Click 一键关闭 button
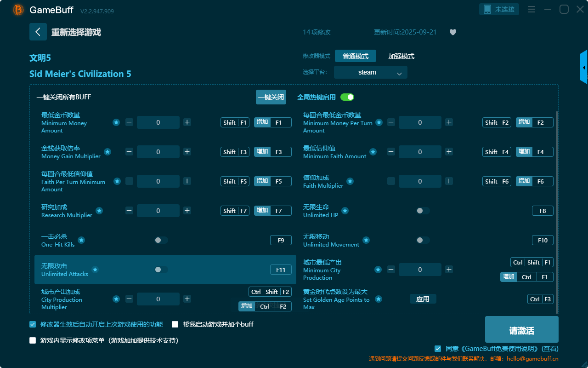 [x=271, y=97]
